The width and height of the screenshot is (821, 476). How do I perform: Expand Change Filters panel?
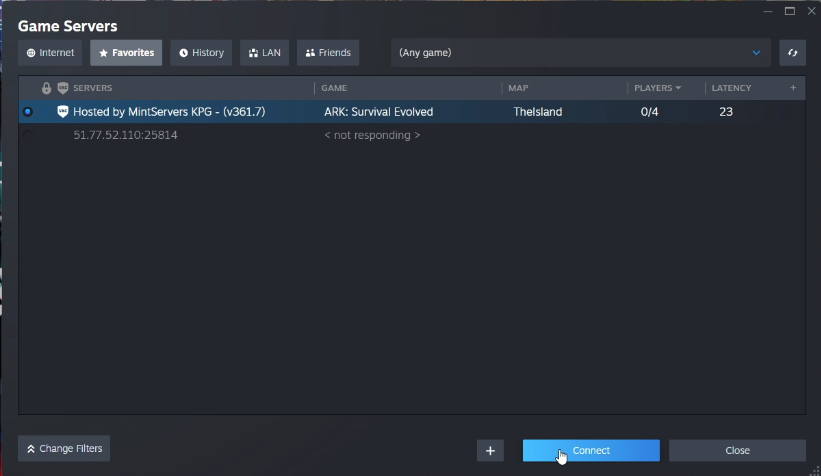pos(64,449)
